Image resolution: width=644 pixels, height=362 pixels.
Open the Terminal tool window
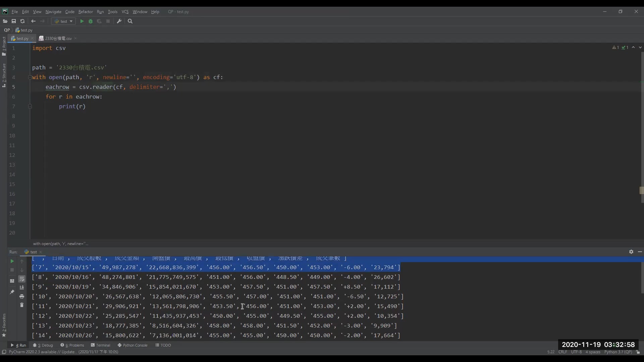tap(100, 345)
